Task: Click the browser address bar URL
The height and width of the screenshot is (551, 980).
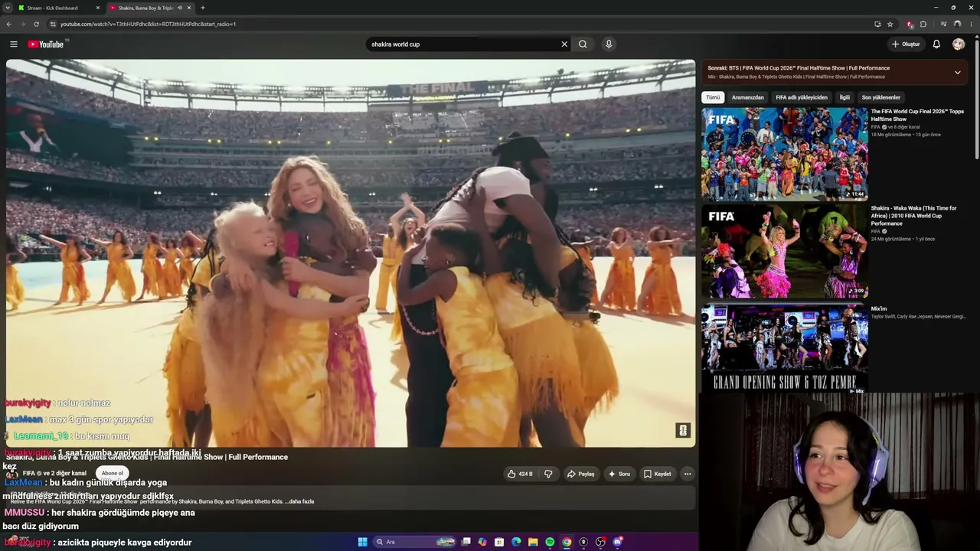Action: pos(148,24)
